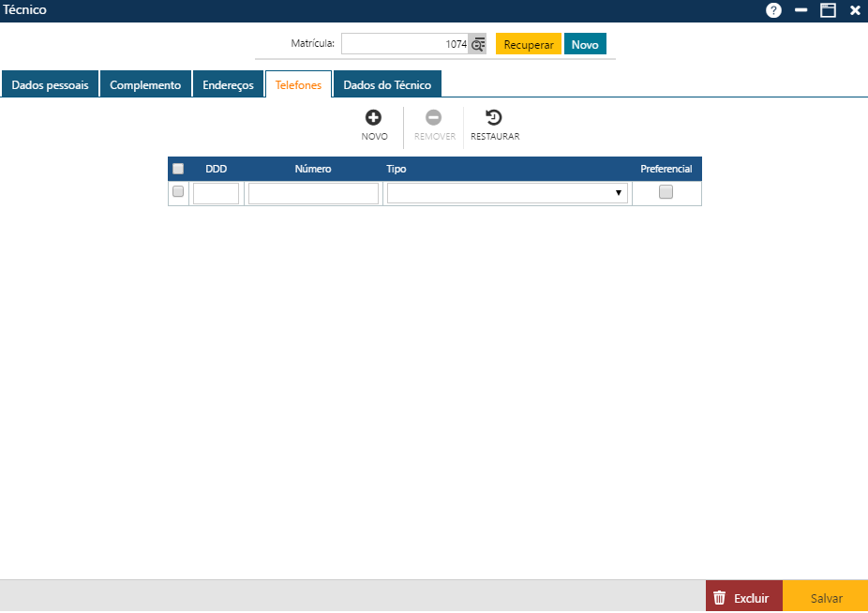Click the RESTAURAR history icon
Viewport: 868px width, 613px height.
point(494,118)
